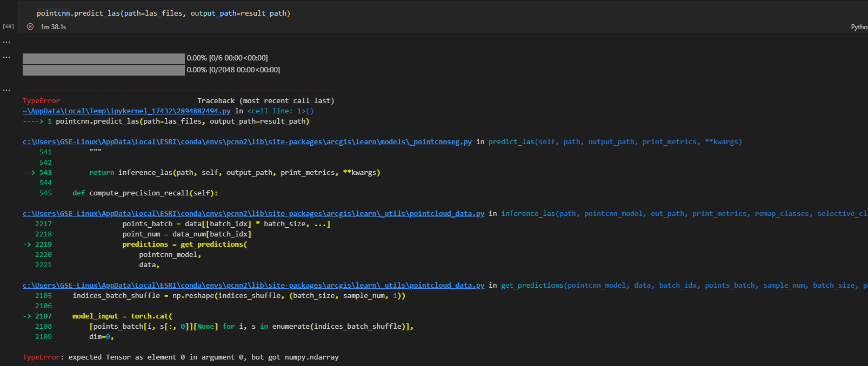Click 'Traceback (most recent call last)' text
The width and height of the screenshot is (868, 366).
tap(266, 100)
